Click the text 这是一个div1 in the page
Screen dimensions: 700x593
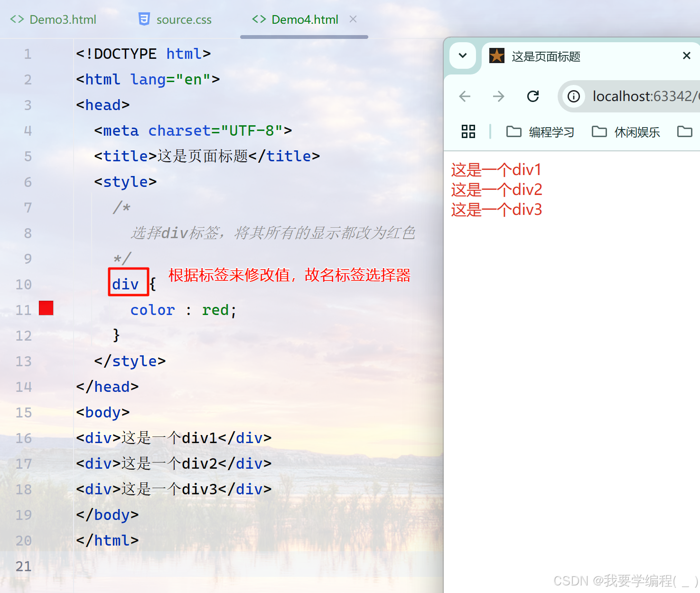click(496, 170)
